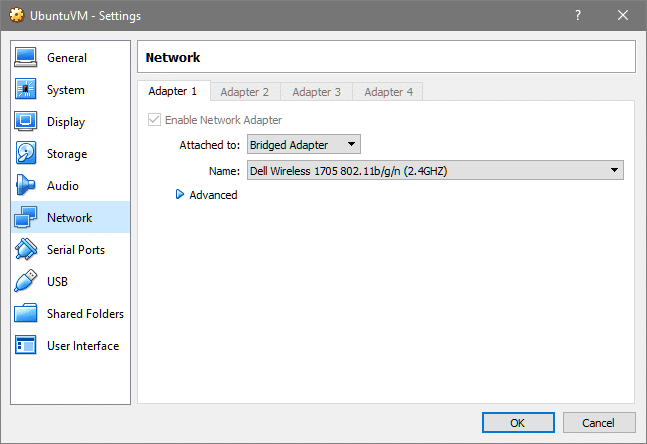Open the User Interface label
The width and height of the screenshot is (647, 444).
click(83, 346)
